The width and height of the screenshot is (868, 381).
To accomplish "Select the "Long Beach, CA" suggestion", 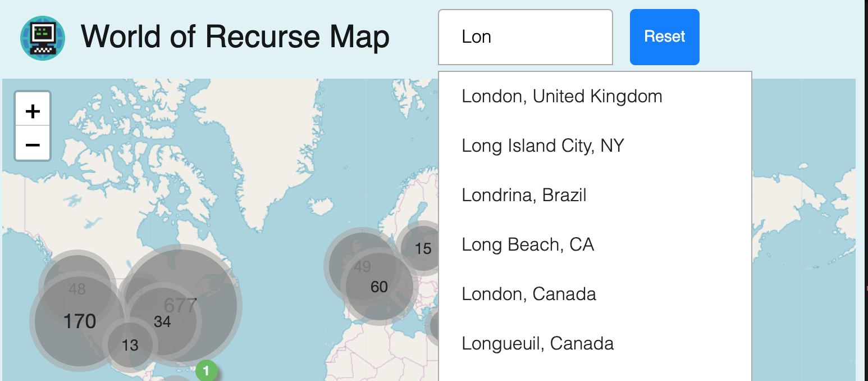I will (595, 245).
